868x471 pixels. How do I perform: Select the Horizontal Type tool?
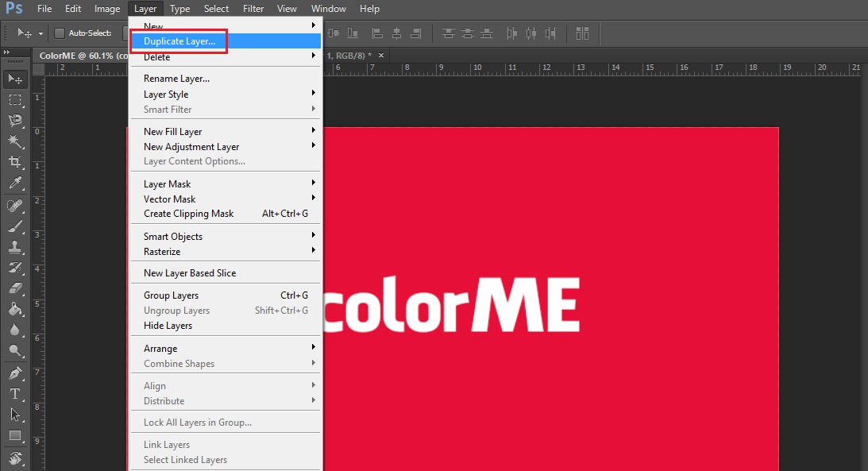click(14, 394)
